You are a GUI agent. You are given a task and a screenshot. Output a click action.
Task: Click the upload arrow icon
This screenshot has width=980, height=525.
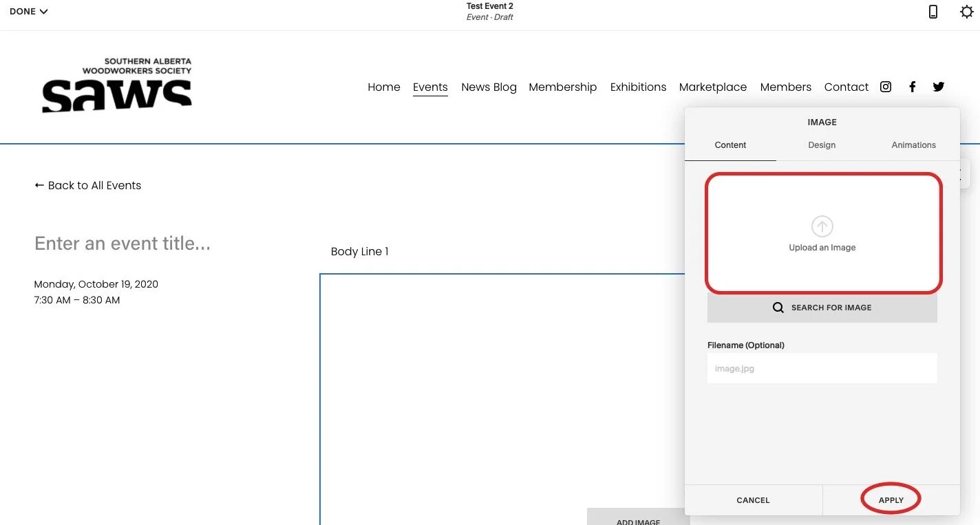(822, 226)
